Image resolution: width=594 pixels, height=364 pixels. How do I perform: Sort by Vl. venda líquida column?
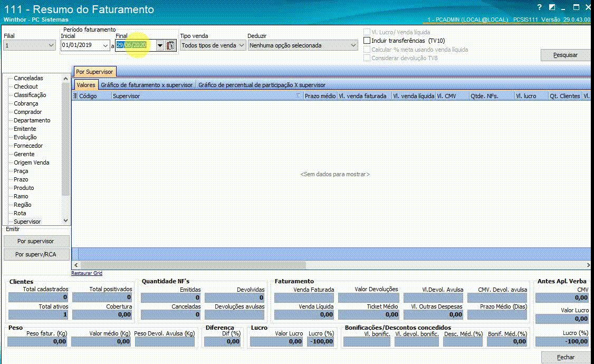tap(414, 96)
